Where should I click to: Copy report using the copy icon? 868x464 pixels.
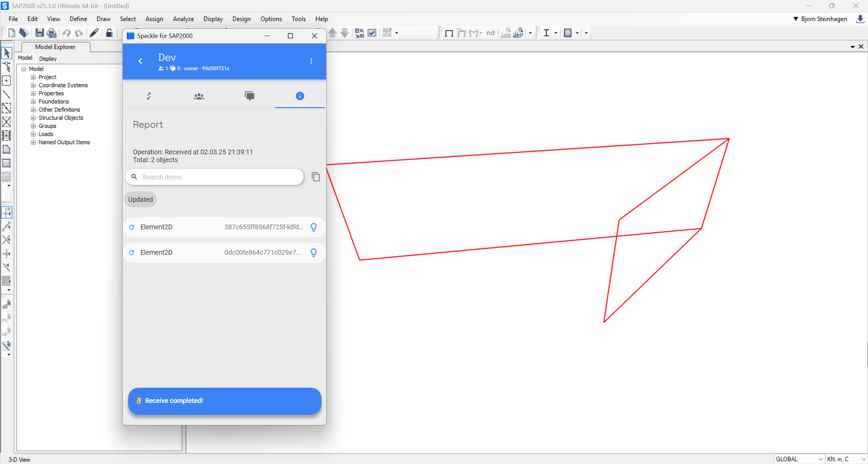pos(316,177)
